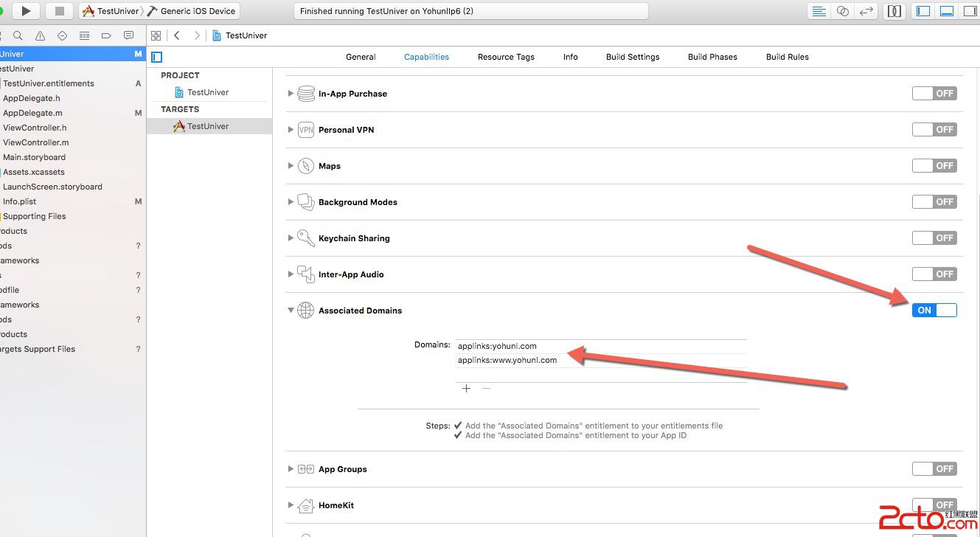The height and width of the screenshot is (537, 980).
Task: Collapse the Associated Domains section
Action: coord(291,311)
